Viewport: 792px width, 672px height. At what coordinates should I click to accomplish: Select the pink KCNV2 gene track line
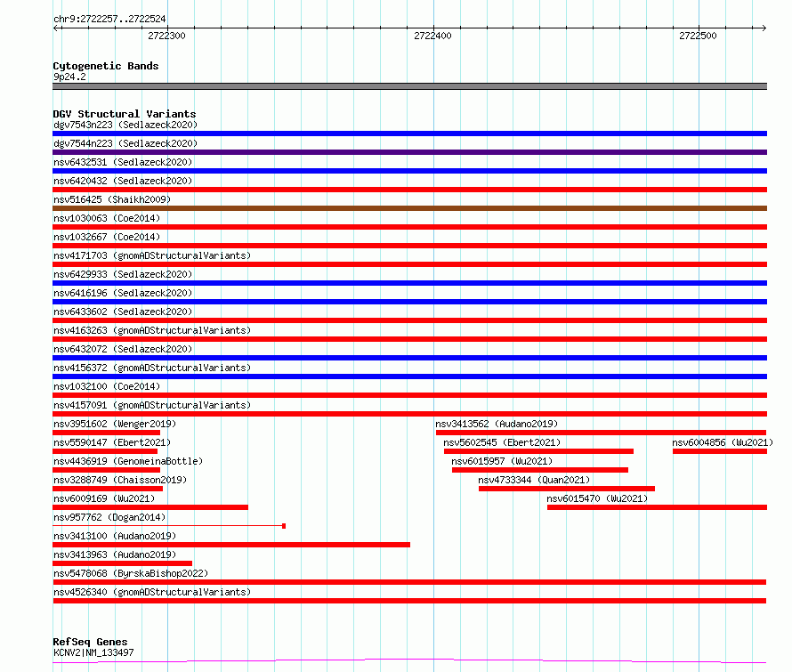[409, 660]
